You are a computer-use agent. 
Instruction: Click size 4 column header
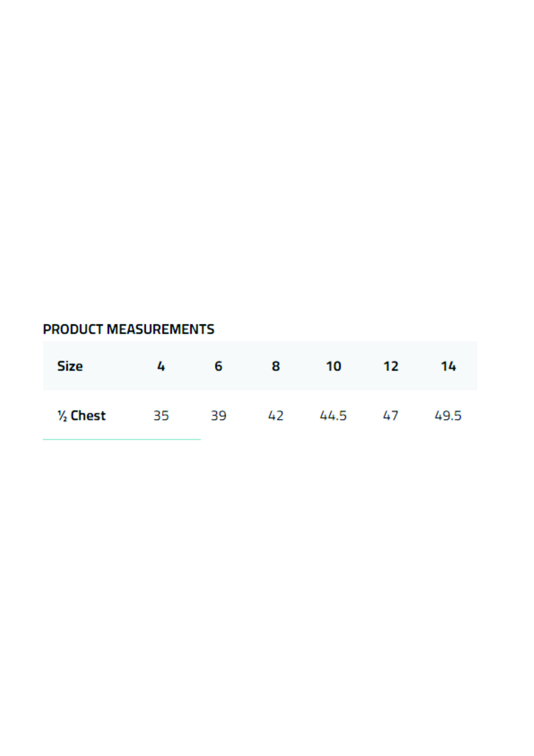[161, 366]
